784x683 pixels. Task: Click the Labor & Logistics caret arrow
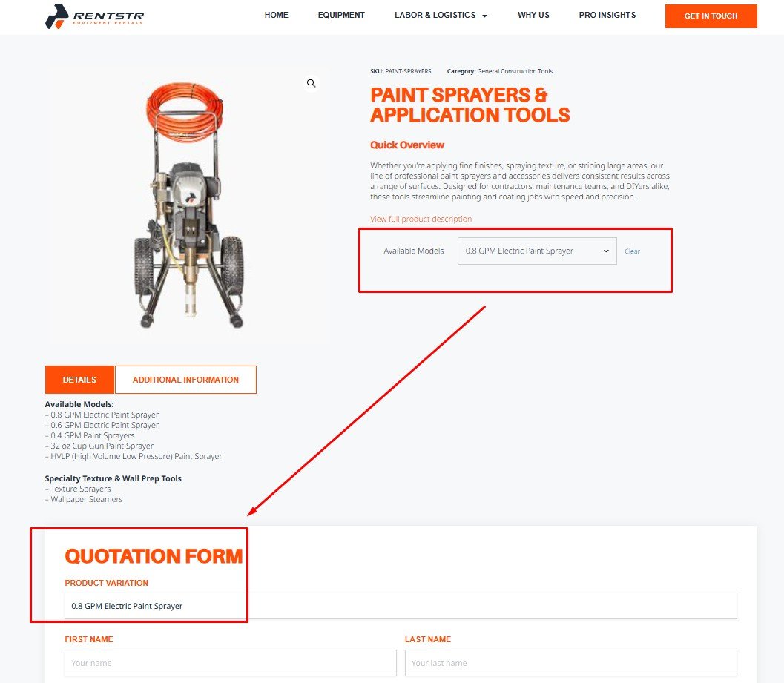pyautogui.click(x=484, y=16)
